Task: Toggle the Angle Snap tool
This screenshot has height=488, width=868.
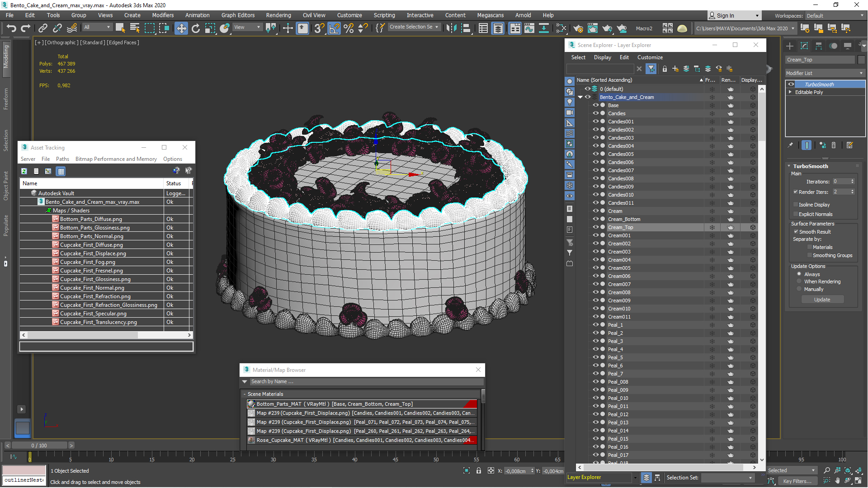Action: point(334,28)
